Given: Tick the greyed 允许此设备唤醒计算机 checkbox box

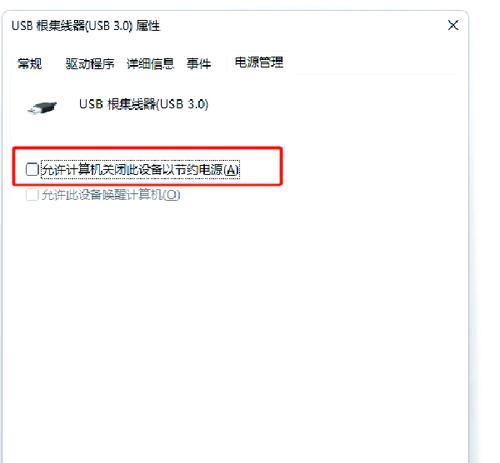Looking at the screenshot, I should click(32, 195).
